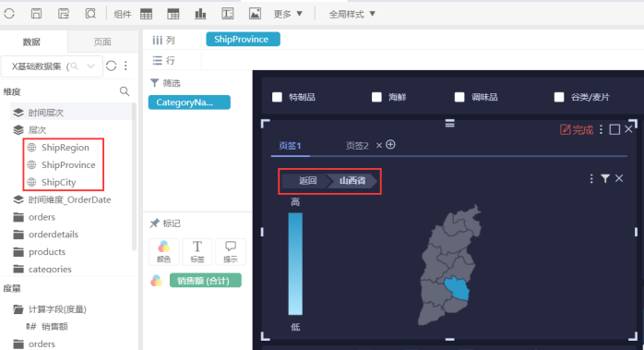This screenshot has width=644, height=350.
Task: Click the 完成 finish editing button
Action: (577, 130)
